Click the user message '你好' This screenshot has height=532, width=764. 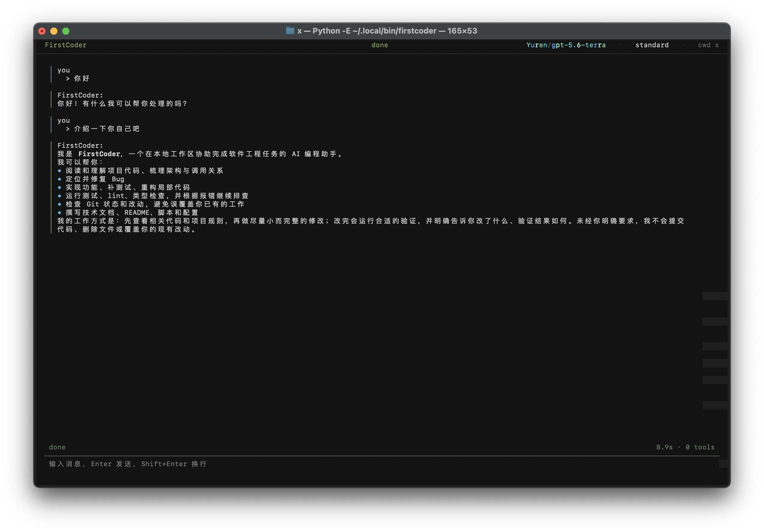pos(82,79)
